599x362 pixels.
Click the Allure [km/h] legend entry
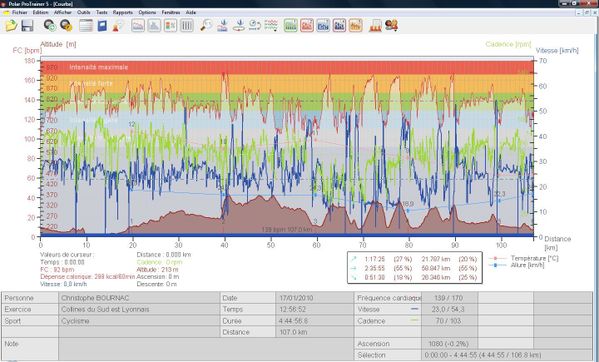click(x=517, y=265)
